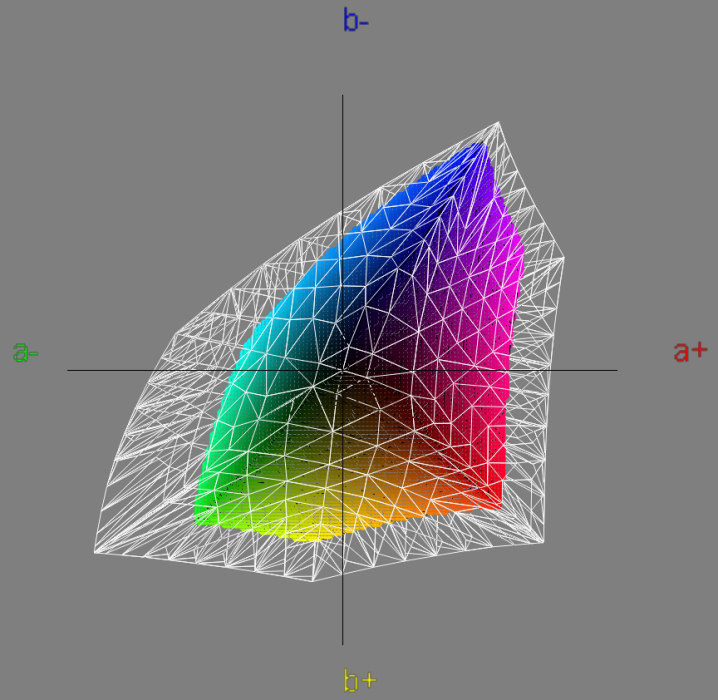Select the topmost vertex of the white wireframe
Viewport: 718px width, 700px height.
[498, 123]
